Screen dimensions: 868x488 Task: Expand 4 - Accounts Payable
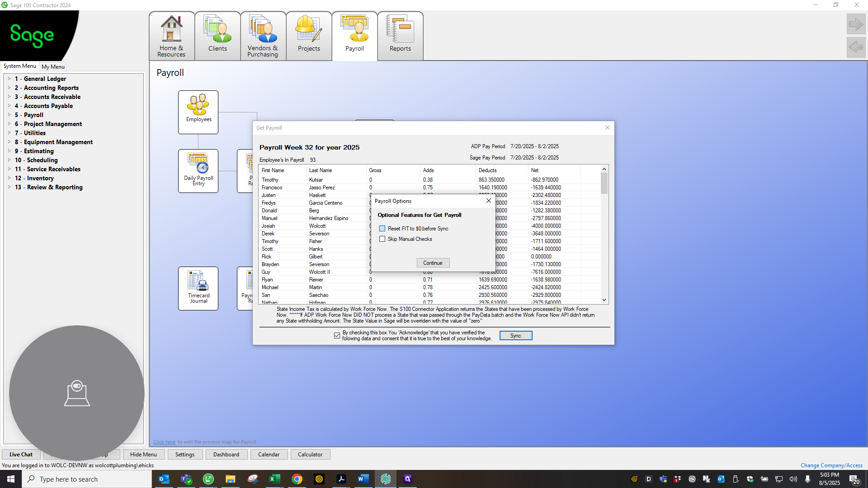[x=9, y=106]
